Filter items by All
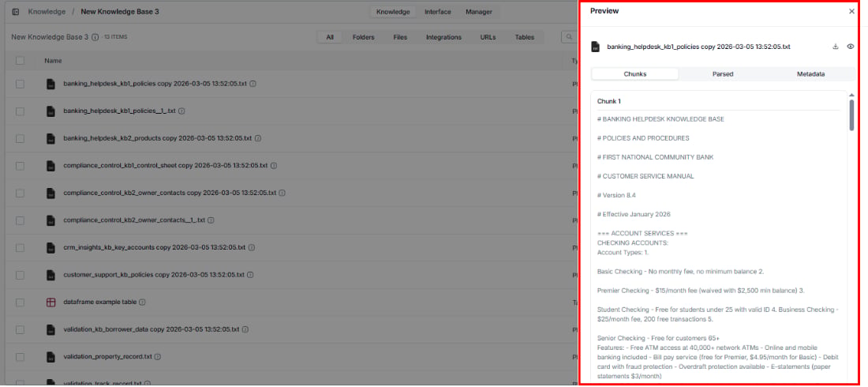 click(330, 37)
